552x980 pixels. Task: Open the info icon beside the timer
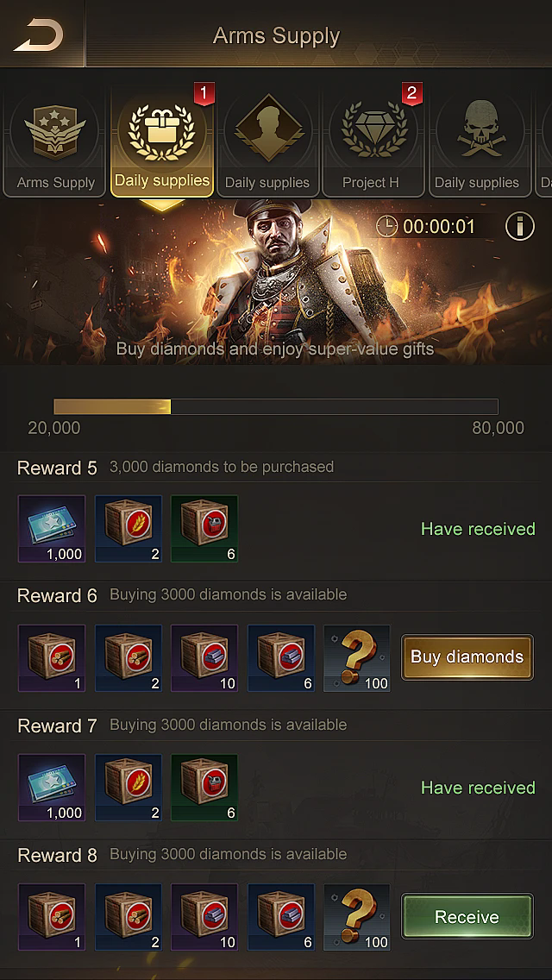pos(519,226)
